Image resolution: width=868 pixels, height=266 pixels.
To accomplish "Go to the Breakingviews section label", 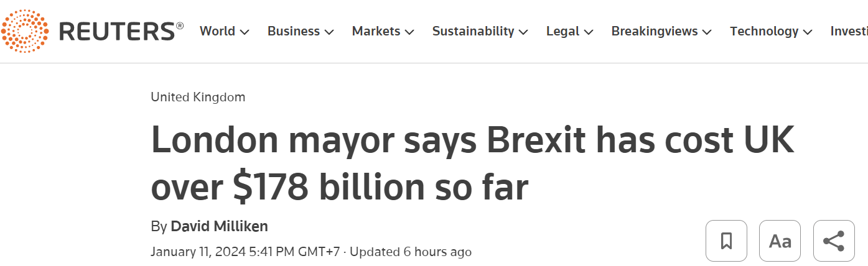I will 654,31.
